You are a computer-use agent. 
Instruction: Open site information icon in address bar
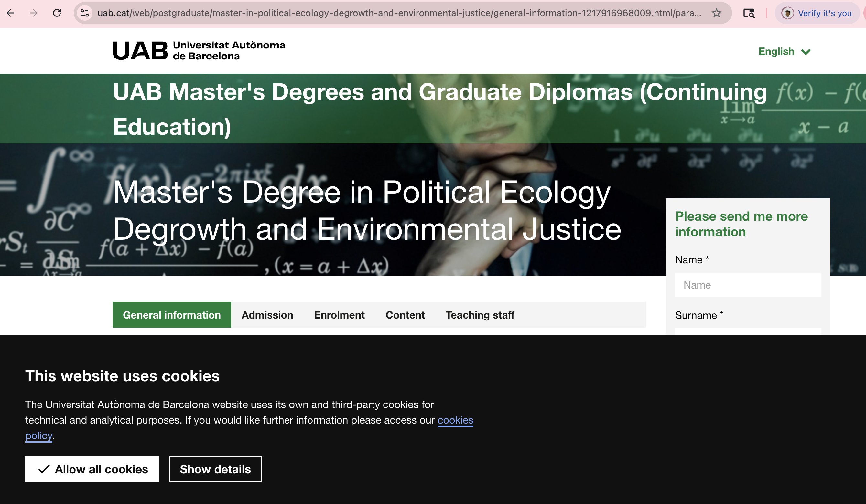coord(84,13)
